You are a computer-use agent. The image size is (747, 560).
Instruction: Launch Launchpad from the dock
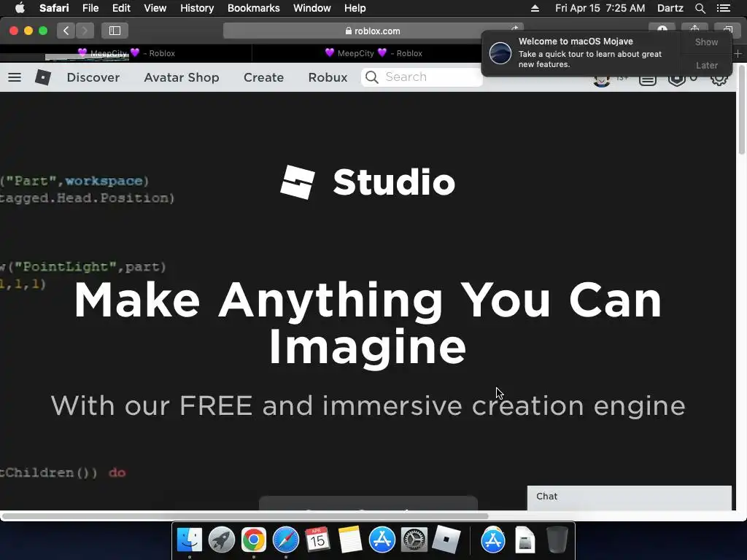point(222,540)
